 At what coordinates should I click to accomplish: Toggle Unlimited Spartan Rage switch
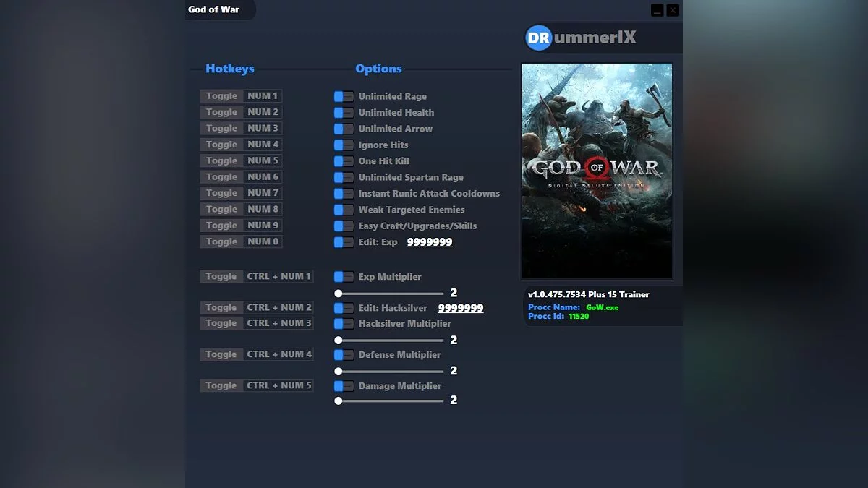(x=344, y=177)
